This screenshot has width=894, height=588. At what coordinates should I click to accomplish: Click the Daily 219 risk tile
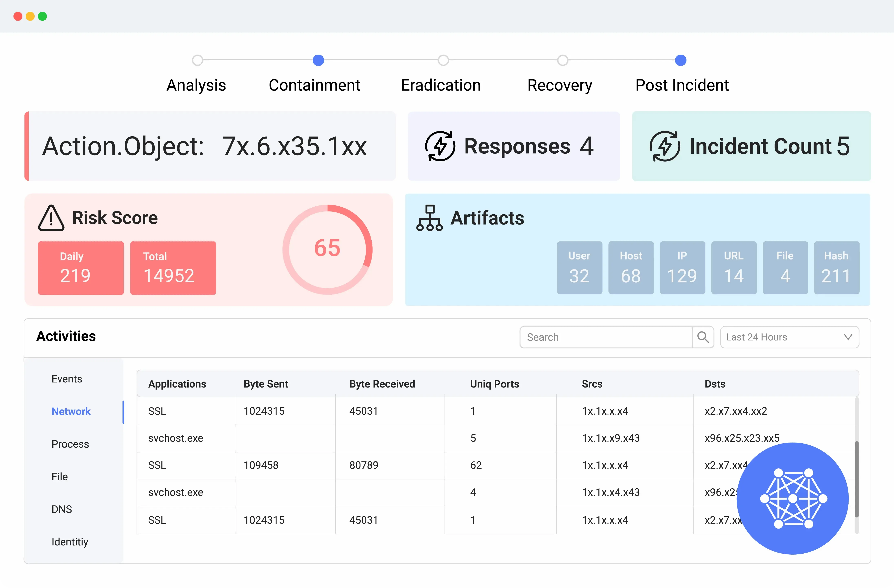(81, 268)
